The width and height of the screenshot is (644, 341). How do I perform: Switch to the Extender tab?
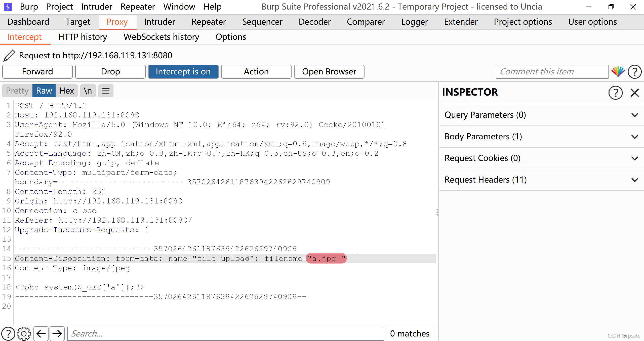click(461, 22)
